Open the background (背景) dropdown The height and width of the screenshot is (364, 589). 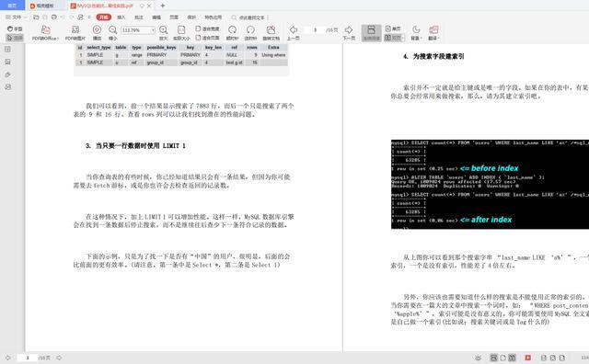tap(416, 33)
